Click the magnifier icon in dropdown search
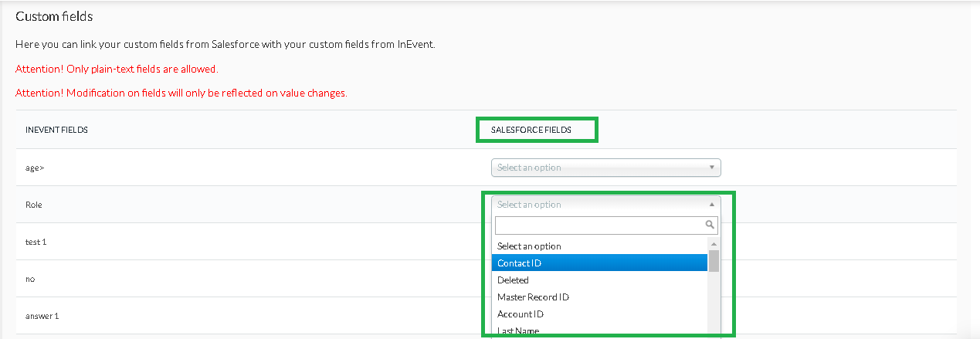This screenshot has width=980, height=339. point(710,225)
